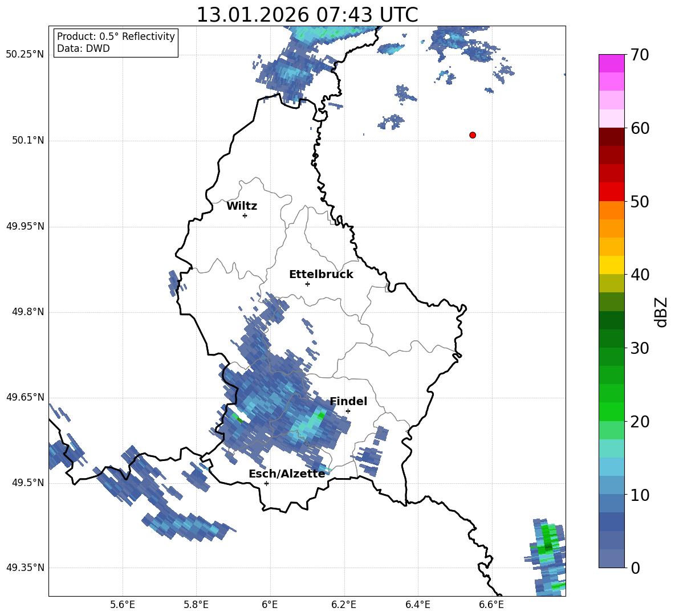Click the magenta 68-70 dBZ colorbar segment

[x=612, y=63]
